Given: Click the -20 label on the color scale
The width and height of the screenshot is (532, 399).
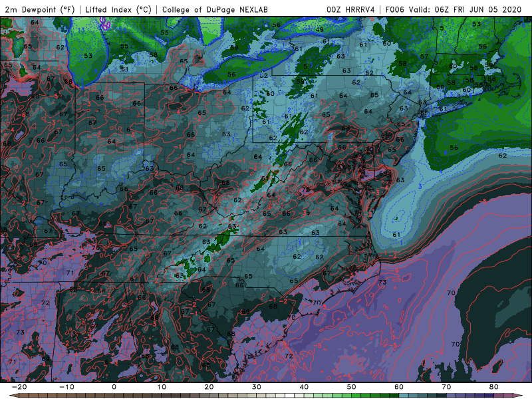Looking at the screenshot, I should coord(19,387).
